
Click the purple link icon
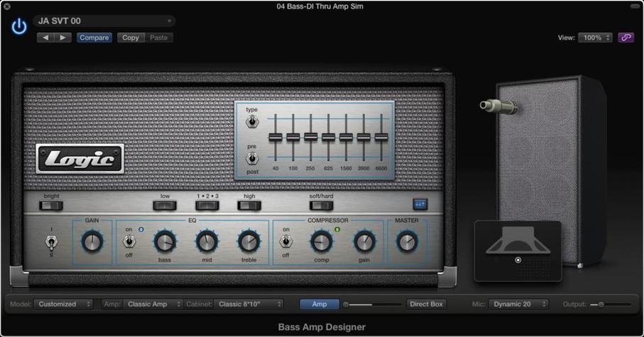pos(626,38)
